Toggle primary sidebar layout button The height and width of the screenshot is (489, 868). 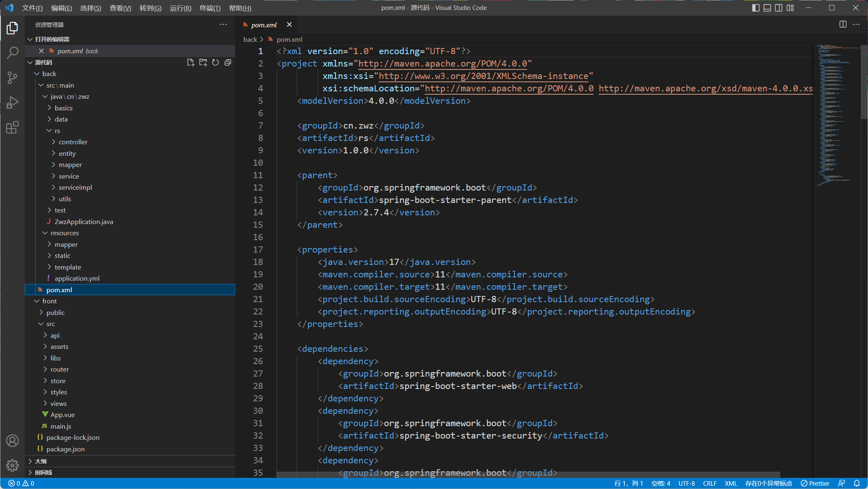(756, 8)
